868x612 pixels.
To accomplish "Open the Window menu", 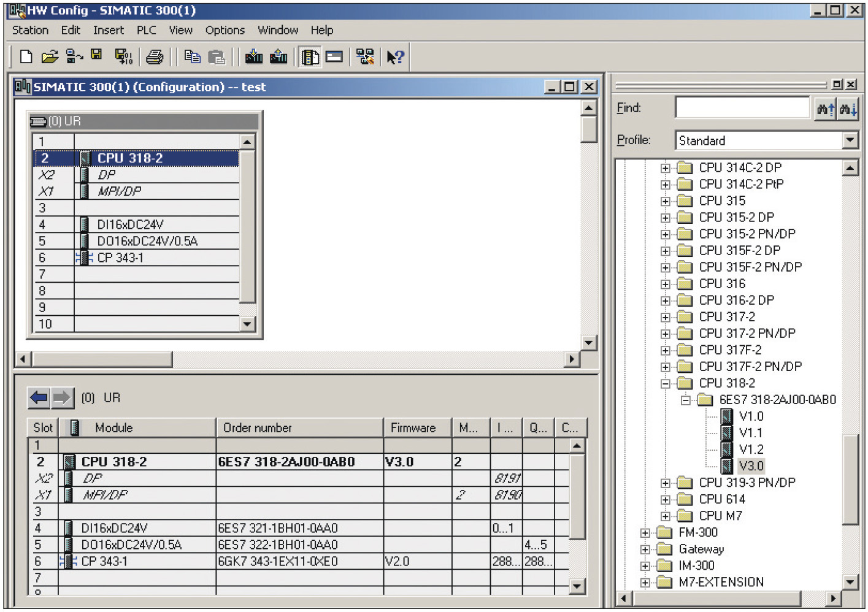I will (278, 30).
